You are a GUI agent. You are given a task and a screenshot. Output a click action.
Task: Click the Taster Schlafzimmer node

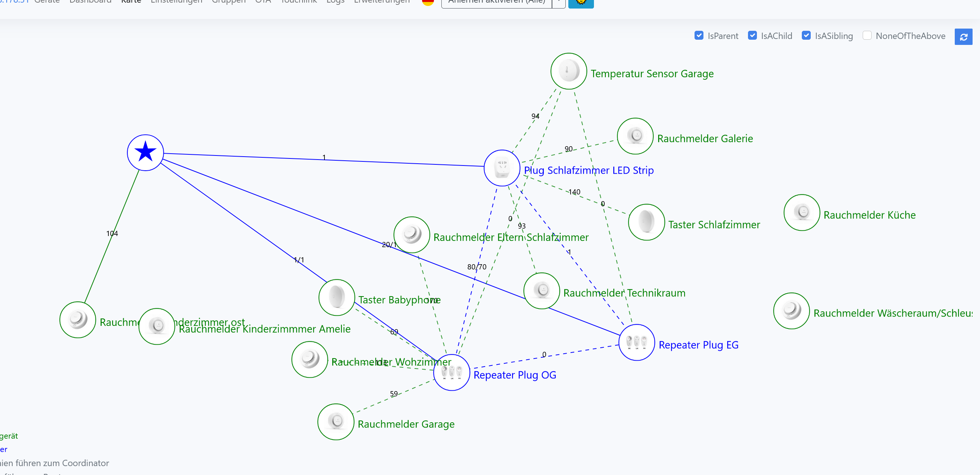pos(646,222)
